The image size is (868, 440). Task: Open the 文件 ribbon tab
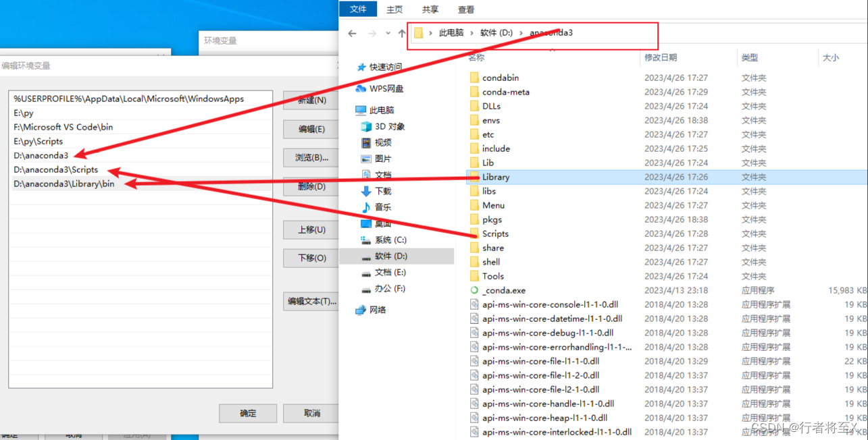[358, 9]
